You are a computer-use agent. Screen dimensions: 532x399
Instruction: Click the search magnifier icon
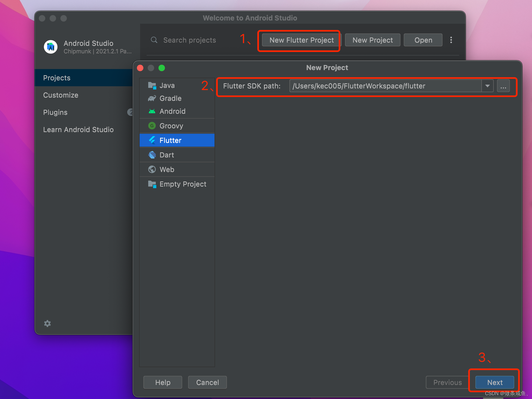154,40
